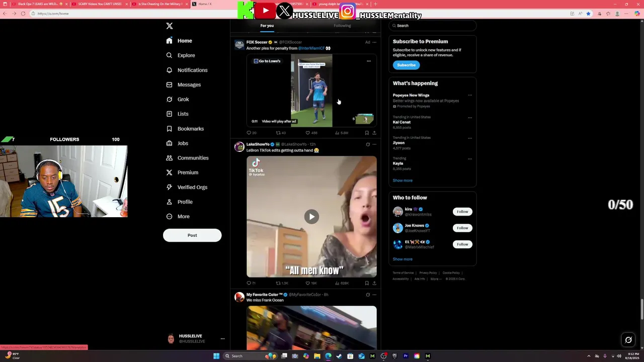Bookmark the LakeShowYo post
The height and width of the screenshot is (362, 644).
[x=367, y=283]
